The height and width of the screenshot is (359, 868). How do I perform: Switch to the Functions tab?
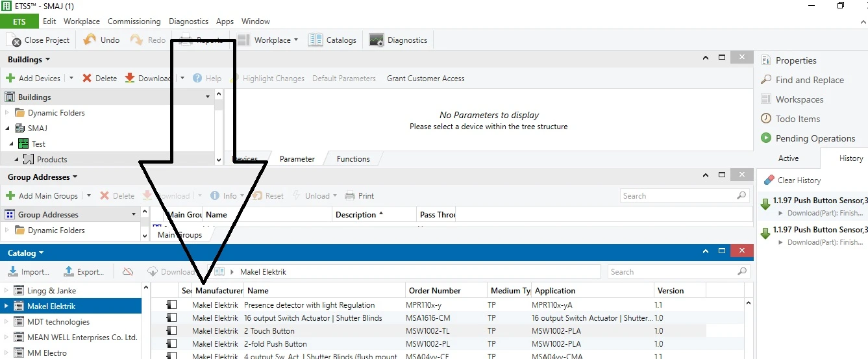pyautogui.click(x=353, y=159)
